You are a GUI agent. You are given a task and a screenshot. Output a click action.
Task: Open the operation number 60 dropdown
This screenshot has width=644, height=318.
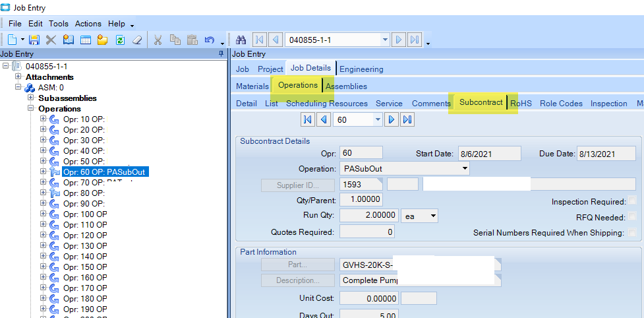(x=378, y=119)
